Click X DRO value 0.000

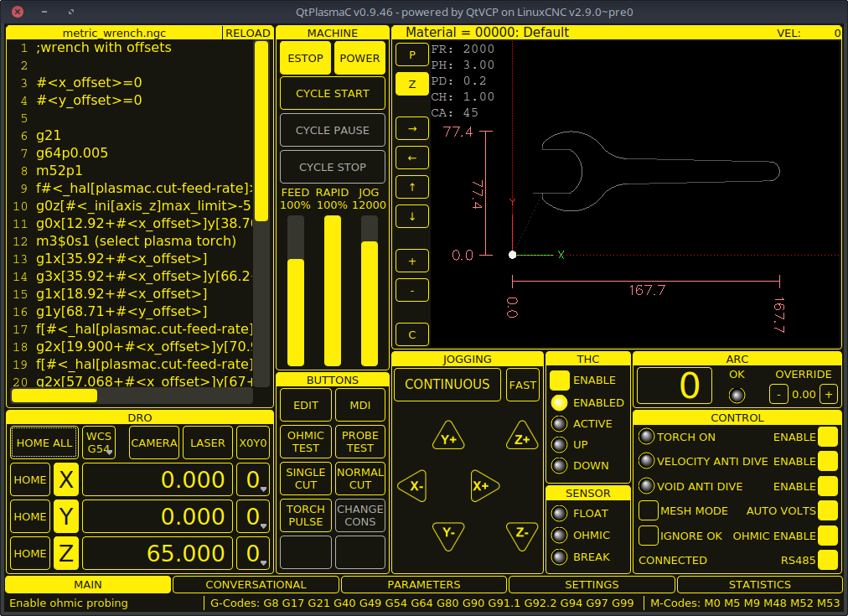[x=158, y=479]
